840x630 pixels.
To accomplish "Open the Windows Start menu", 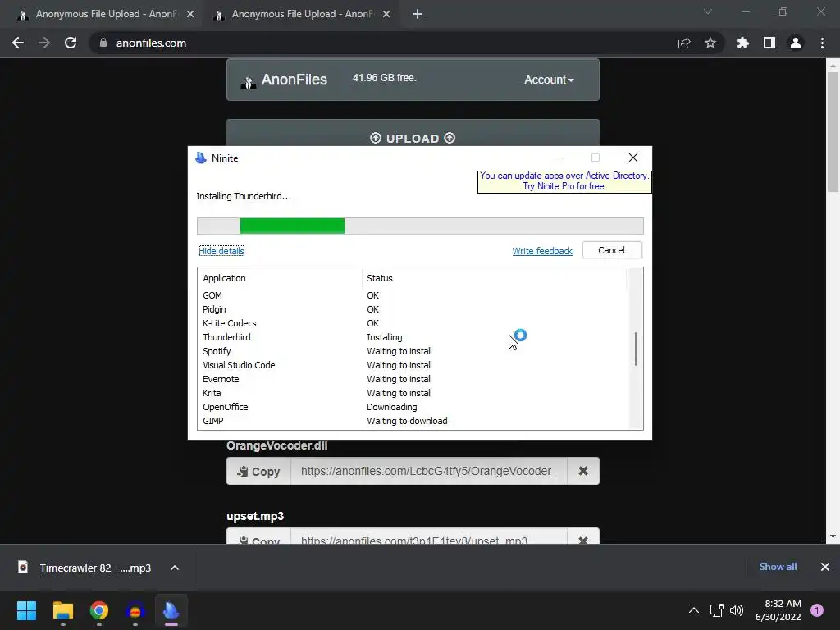I will (x=26, y=610).
